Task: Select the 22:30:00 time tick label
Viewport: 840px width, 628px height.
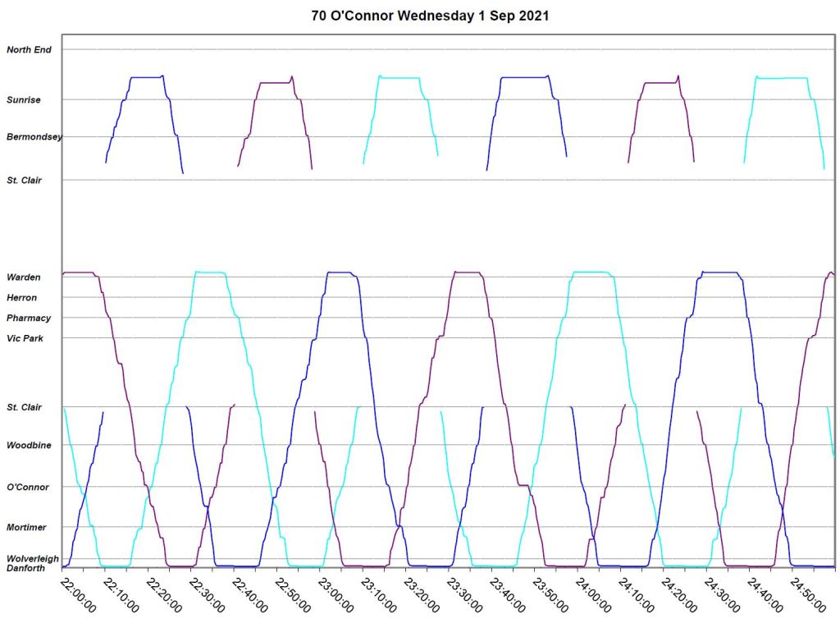Action: 208,594
